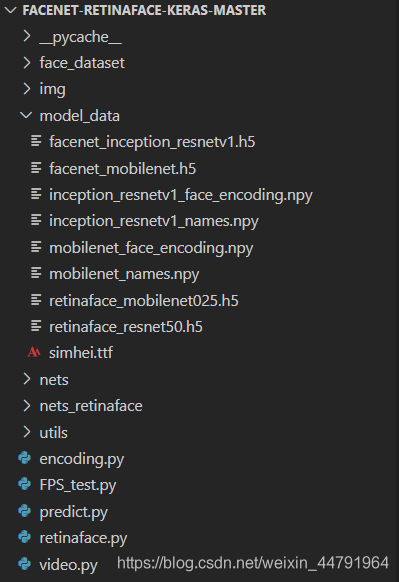The width and height of the screenshot is (399, 582).
Task: Collapse the model_data folder chevron
Action: point(26,115)
